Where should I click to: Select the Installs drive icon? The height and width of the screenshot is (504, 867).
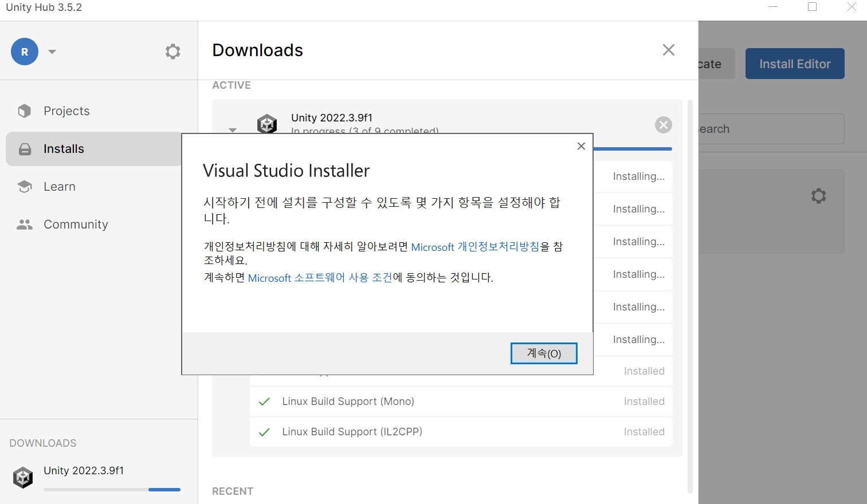pyautogui.click(x=25, y=149)
